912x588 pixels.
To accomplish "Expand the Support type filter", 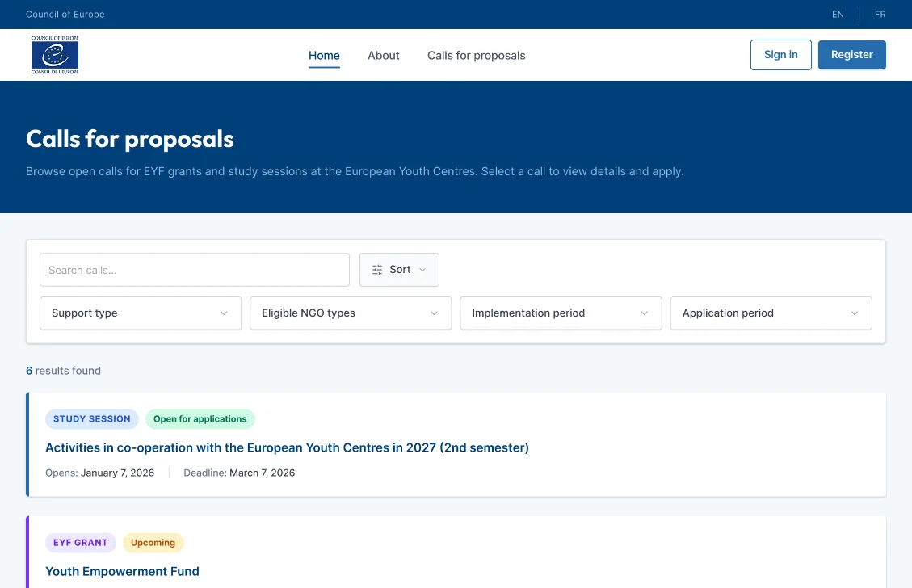I will (141, 313).
